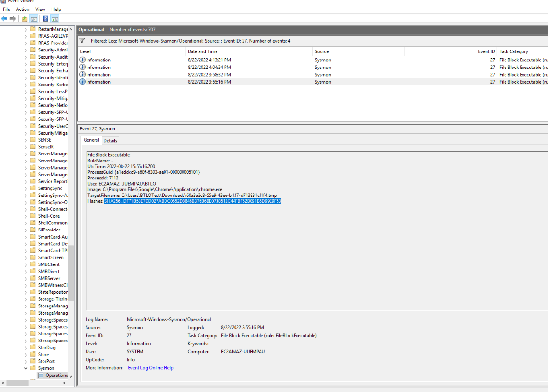Click info icon of 3:55:16 PM event

82,82
